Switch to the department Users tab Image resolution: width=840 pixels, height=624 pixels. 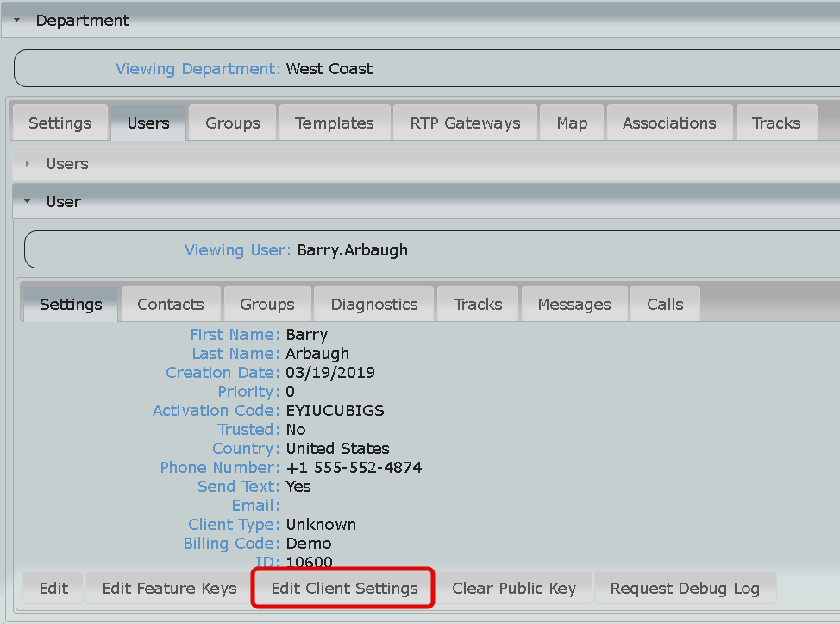(148, 123)
